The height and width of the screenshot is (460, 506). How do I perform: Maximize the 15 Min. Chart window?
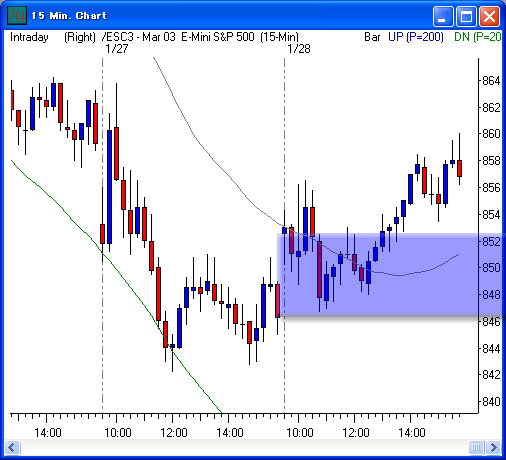tap(466, 16)
